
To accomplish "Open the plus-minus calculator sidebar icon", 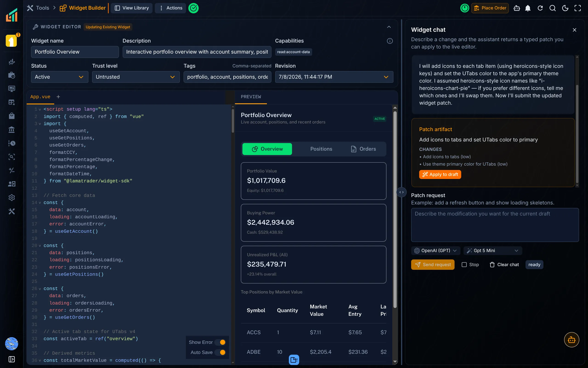I will pyautogui.click(x=11, y=170).
